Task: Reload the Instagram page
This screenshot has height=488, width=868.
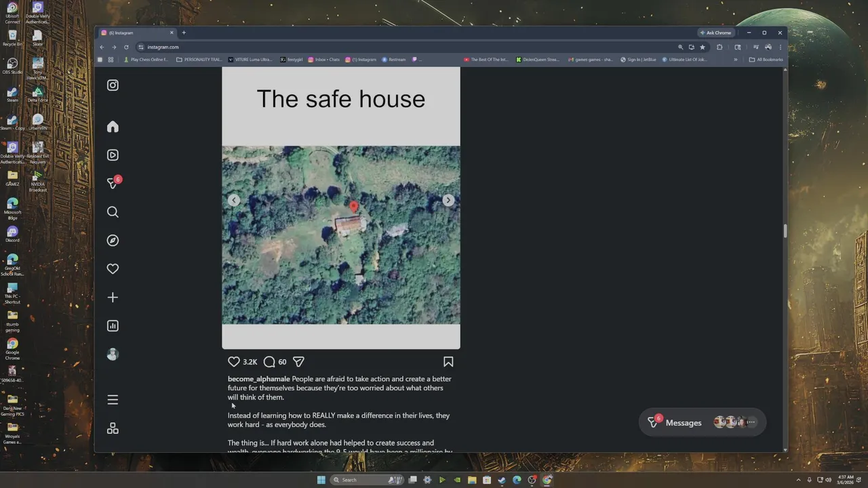Action: tap(126, 47)
